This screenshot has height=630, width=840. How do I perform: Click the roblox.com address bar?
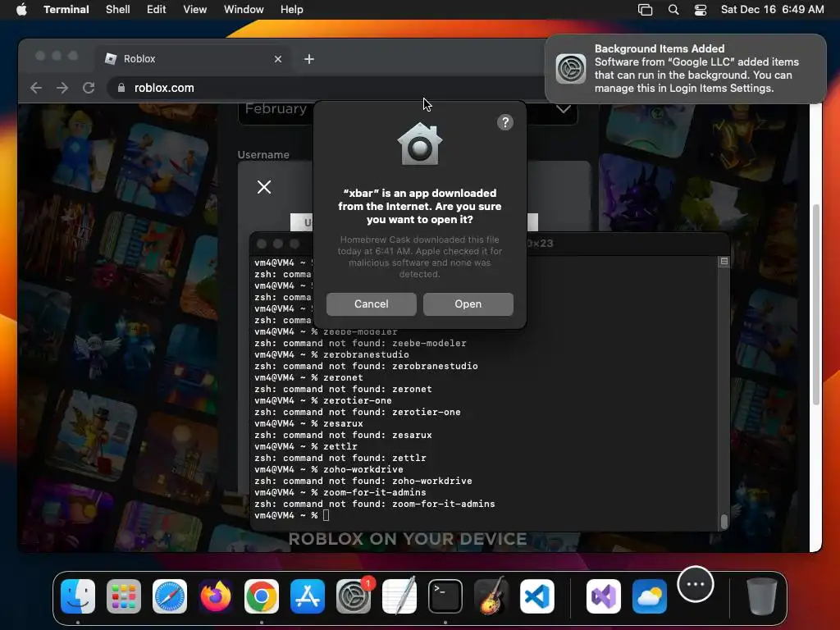coord(326,88)
